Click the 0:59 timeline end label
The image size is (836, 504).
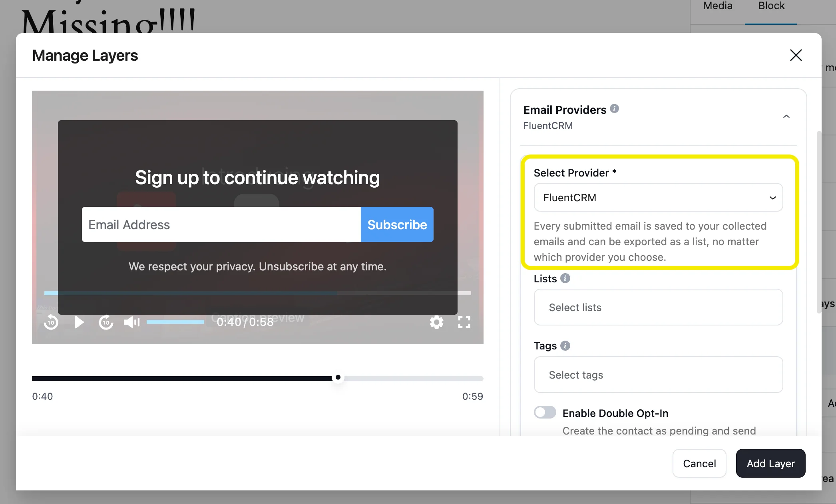coord(473,396)
